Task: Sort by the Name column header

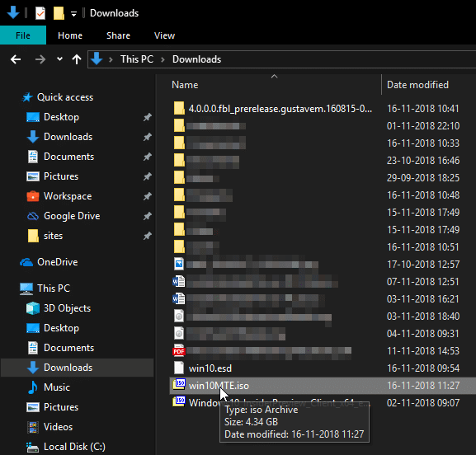Action: pos(185,85)
